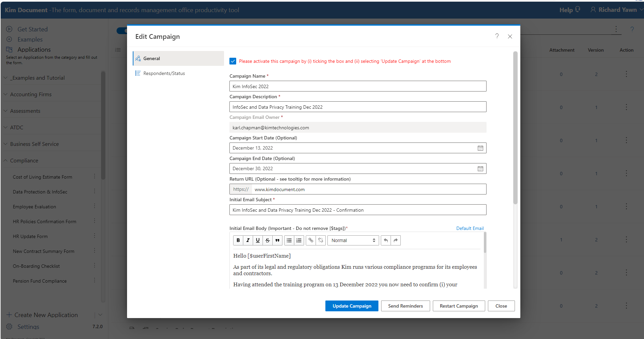The image size is (644, 339).
Task: Click the email body editor scrollbar
Action: [x=485, y=242]
